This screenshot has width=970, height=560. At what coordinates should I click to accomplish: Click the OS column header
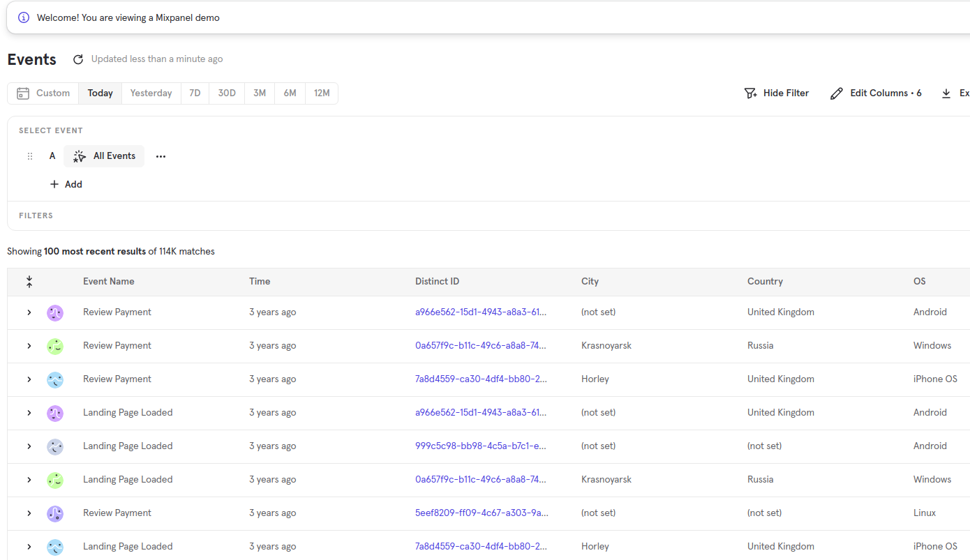[x=920, y=282]
